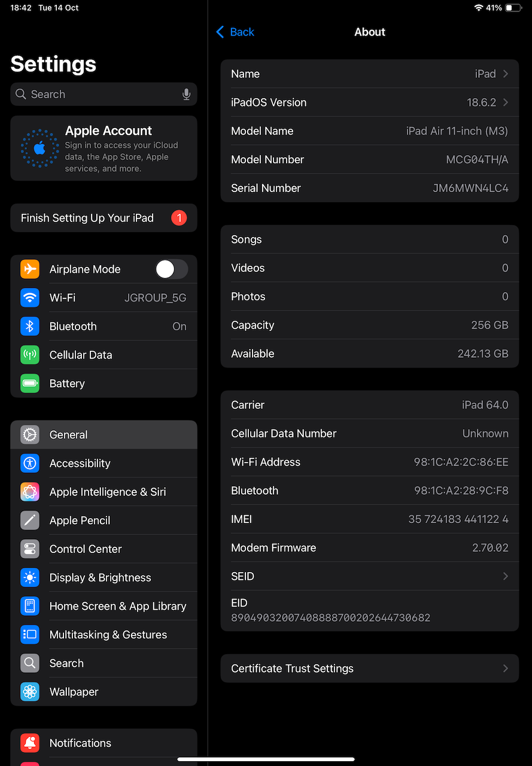This screenshot has width=532, height=766.
Task: Open Accessibility via its icon
Action: (x=30, y=463)
